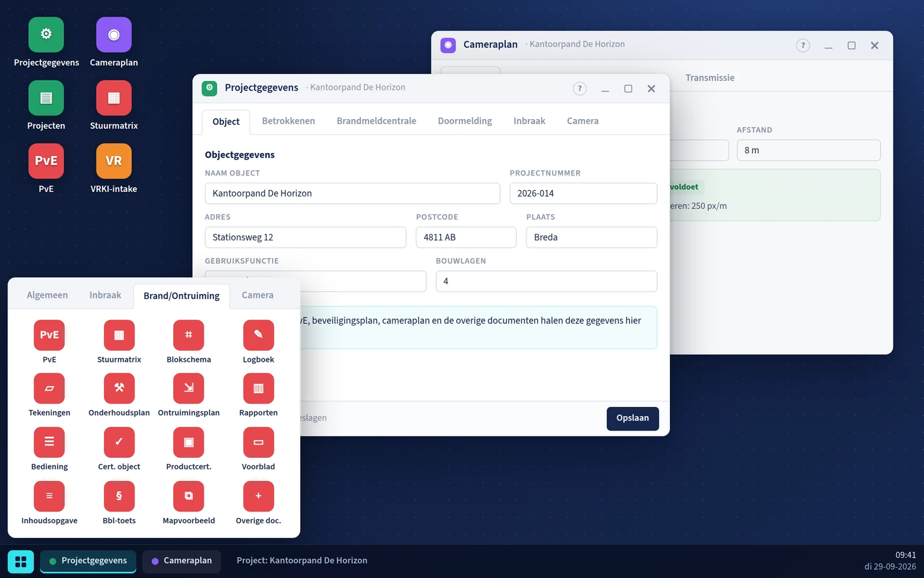924x578 pixels.
Task: Open Stuurmatrix in the launcher panel
Action: pyautogui.click(x=119, y=342)
